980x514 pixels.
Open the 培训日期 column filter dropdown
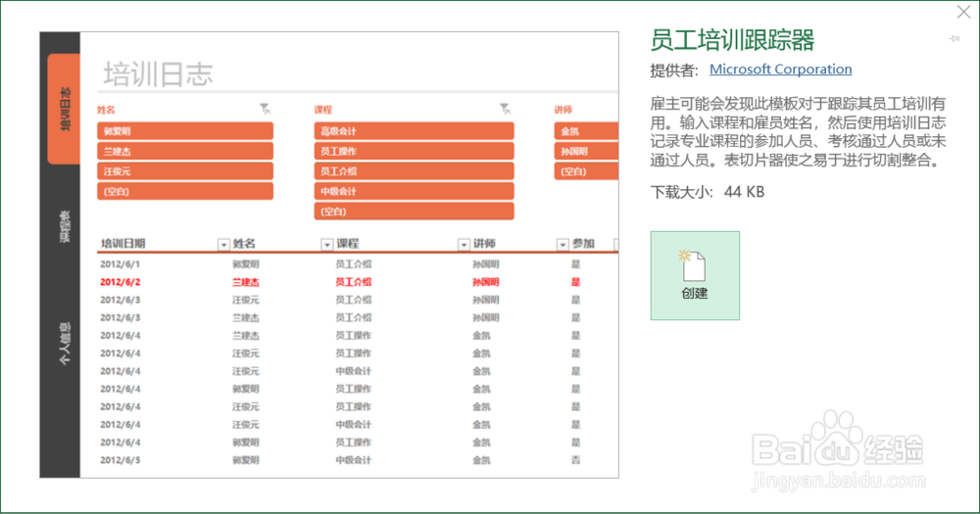pyautogui.click(x=223, y=245)
